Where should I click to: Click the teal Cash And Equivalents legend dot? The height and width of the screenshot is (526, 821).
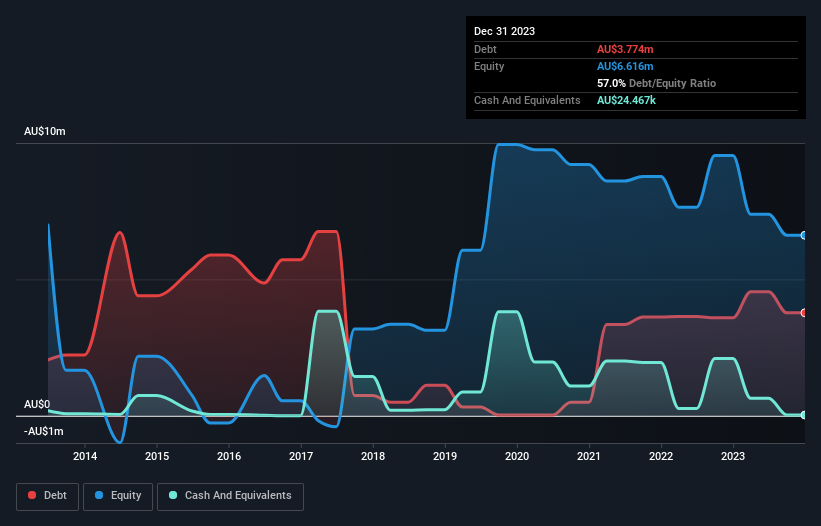pos(173,495)
